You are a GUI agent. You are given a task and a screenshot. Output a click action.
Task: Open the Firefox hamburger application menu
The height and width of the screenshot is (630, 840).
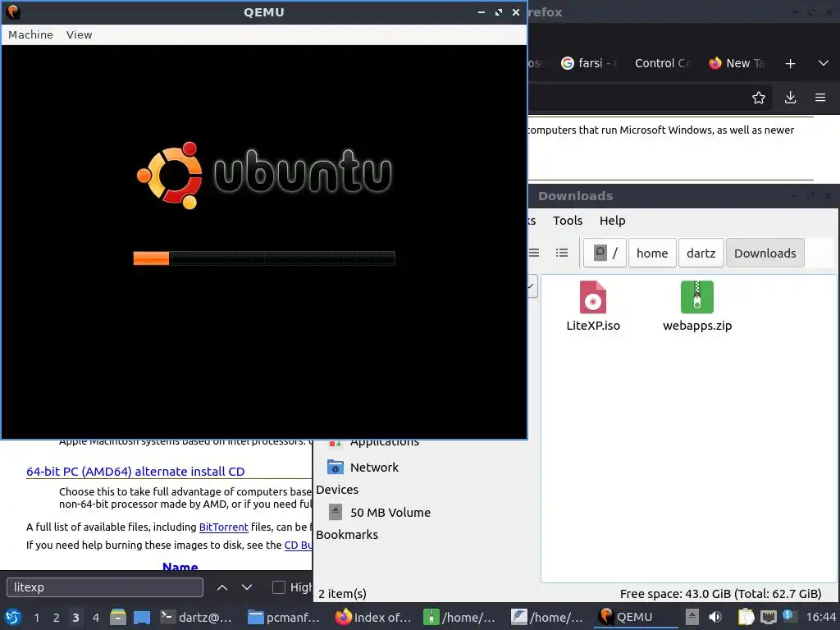click(820, 98)
